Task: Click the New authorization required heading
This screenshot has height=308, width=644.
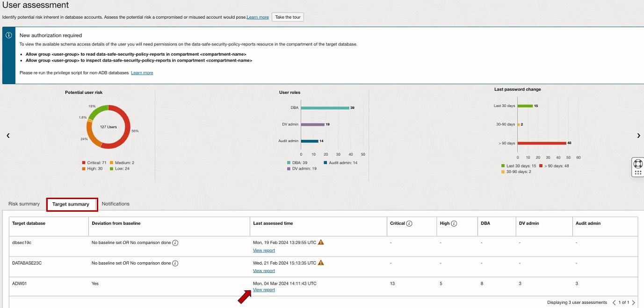Action: click(x=51, y=35)
